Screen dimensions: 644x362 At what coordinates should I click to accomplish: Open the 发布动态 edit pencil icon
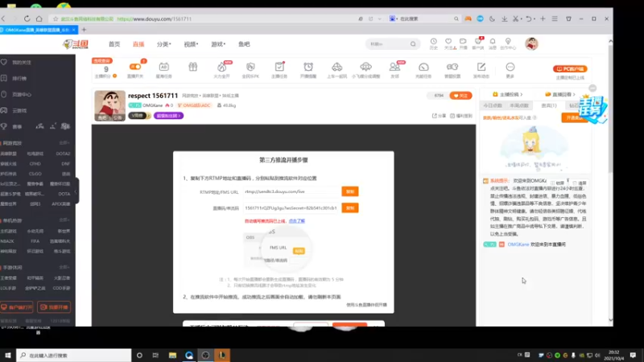coord(481,67)
